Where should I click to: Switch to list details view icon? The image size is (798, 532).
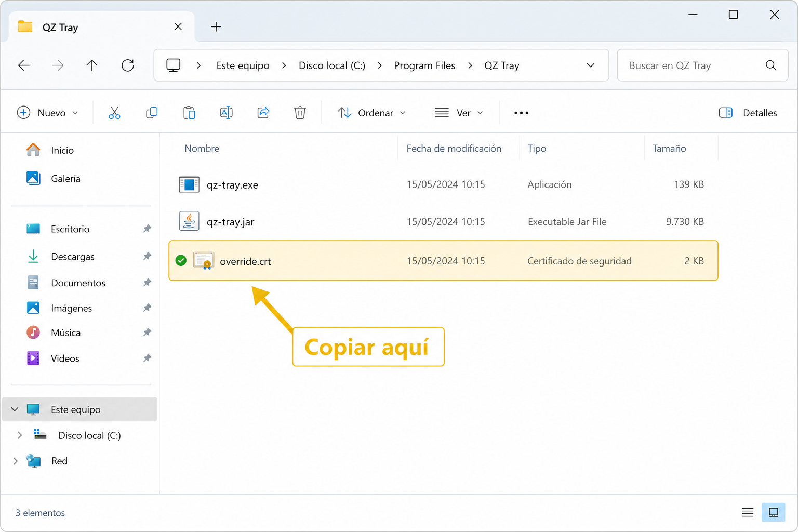748,513
